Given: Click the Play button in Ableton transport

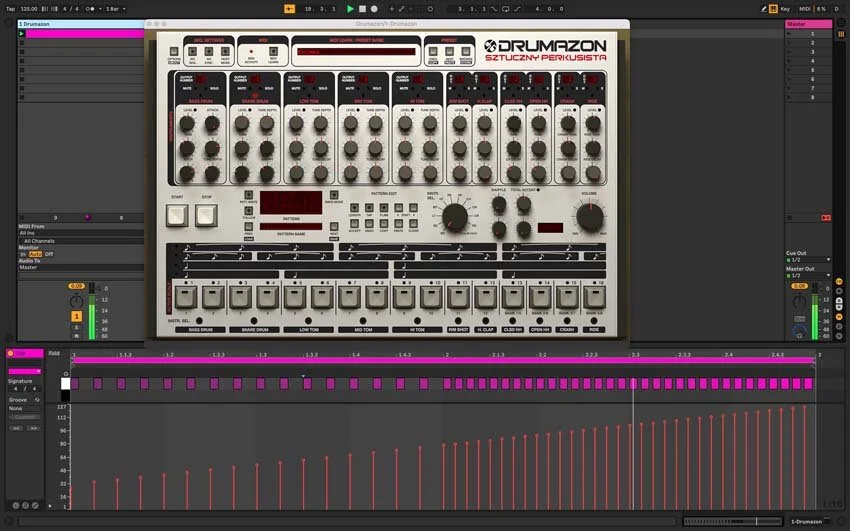Looking at the screenshot, I should 350,9.
